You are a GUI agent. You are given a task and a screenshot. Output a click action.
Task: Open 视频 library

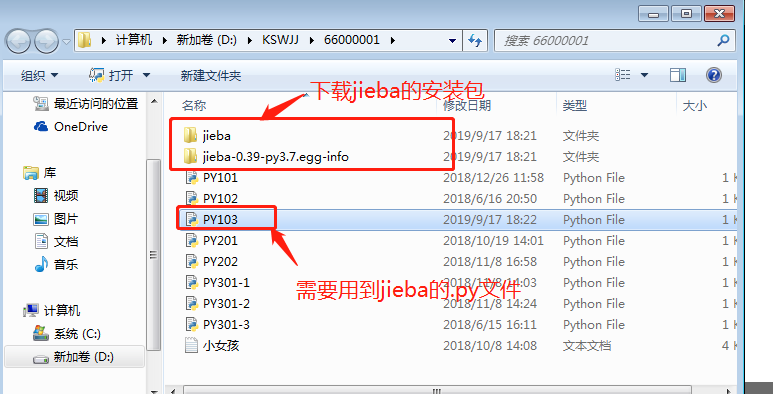tap(55, 196)
